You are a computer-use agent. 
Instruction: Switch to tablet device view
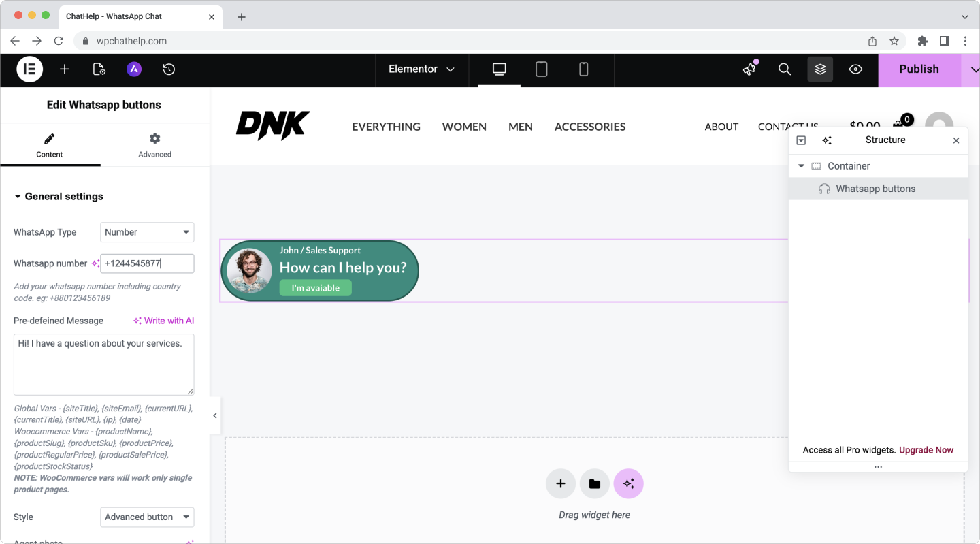(x=542, y=69)
